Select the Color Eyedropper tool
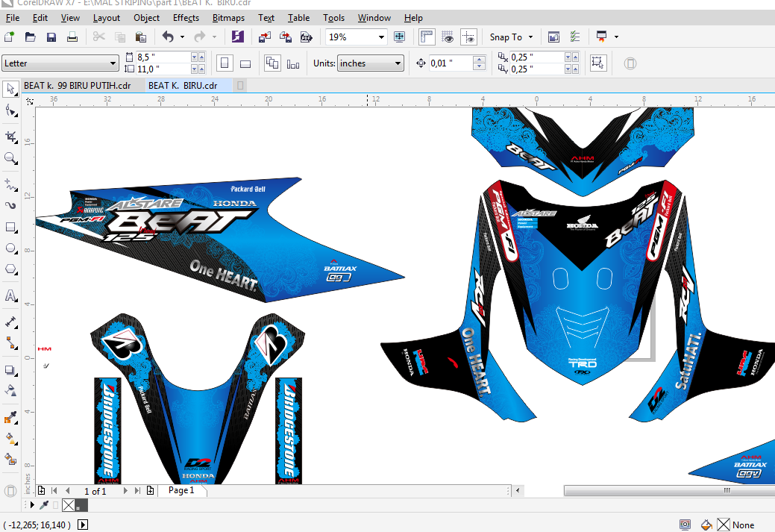Viewport: 775px width, 532px height. (x=10, y=417)
